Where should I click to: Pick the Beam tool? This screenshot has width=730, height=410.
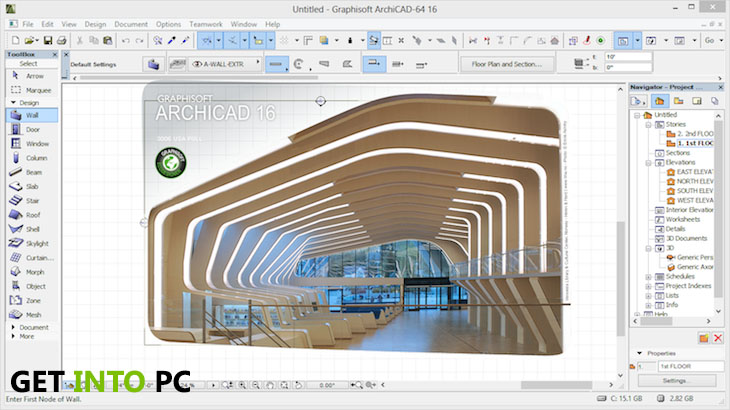32,172
